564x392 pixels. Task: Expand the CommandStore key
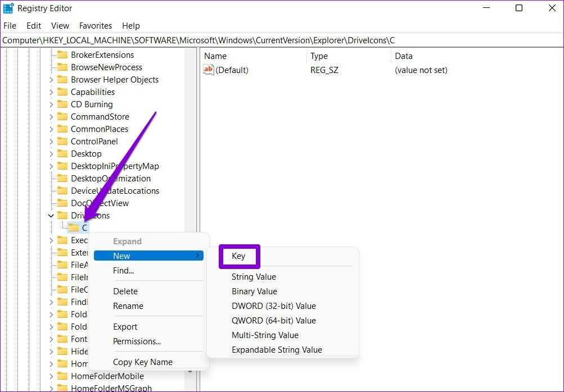(51, 117)
